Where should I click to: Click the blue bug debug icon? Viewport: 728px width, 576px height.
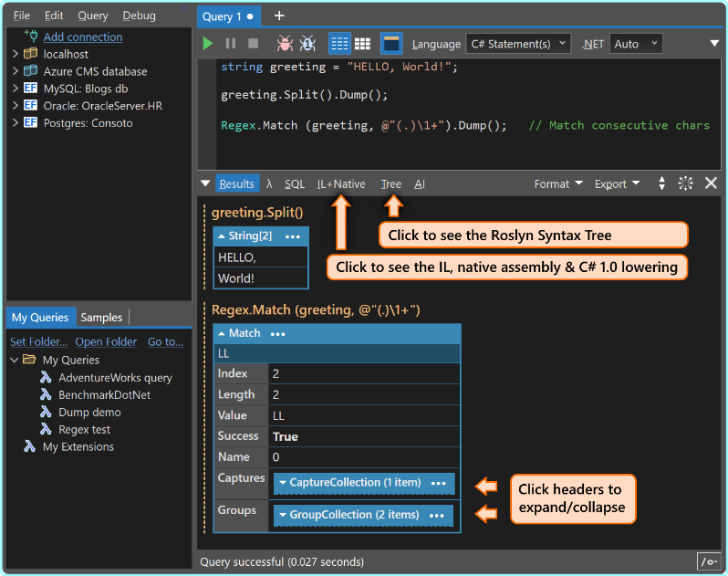(x=307, y=44)
